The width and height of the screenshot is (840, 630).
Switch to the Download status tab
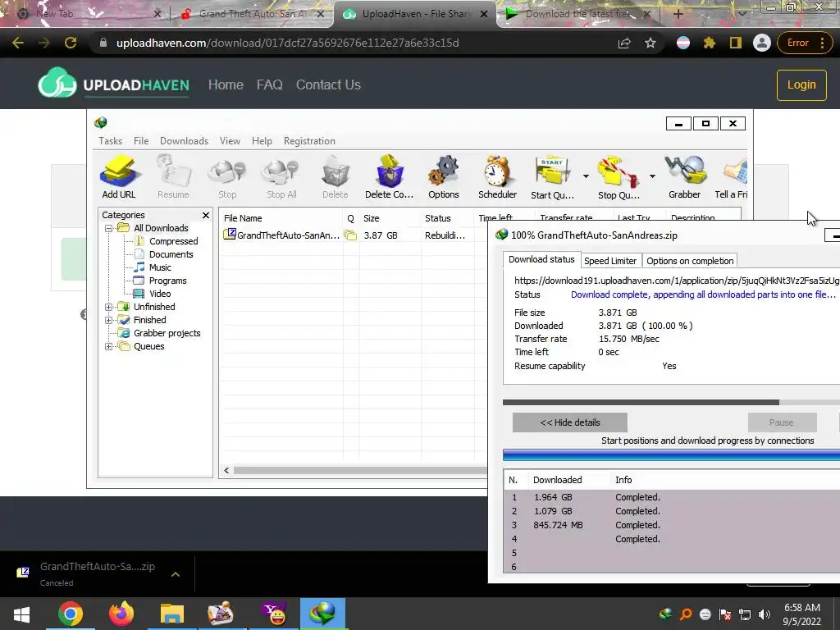pyautogui.click(x=541, y=260)
